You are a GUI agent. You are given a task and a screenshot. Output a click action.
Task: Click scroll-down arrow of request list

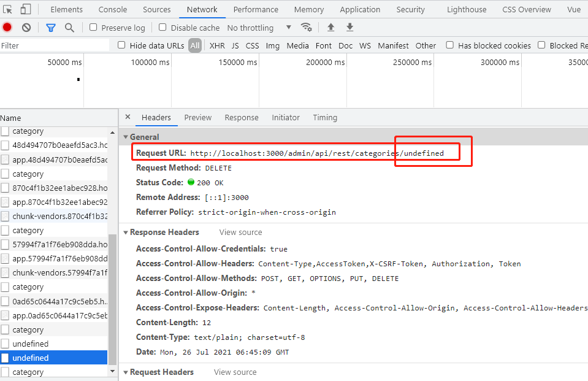tap(112, 371)
